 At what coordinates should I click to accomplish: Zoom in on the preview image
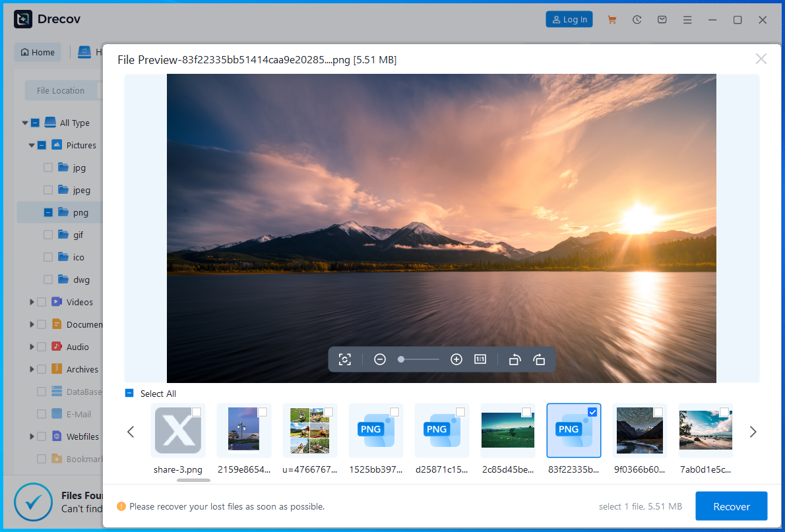[456, 359]
